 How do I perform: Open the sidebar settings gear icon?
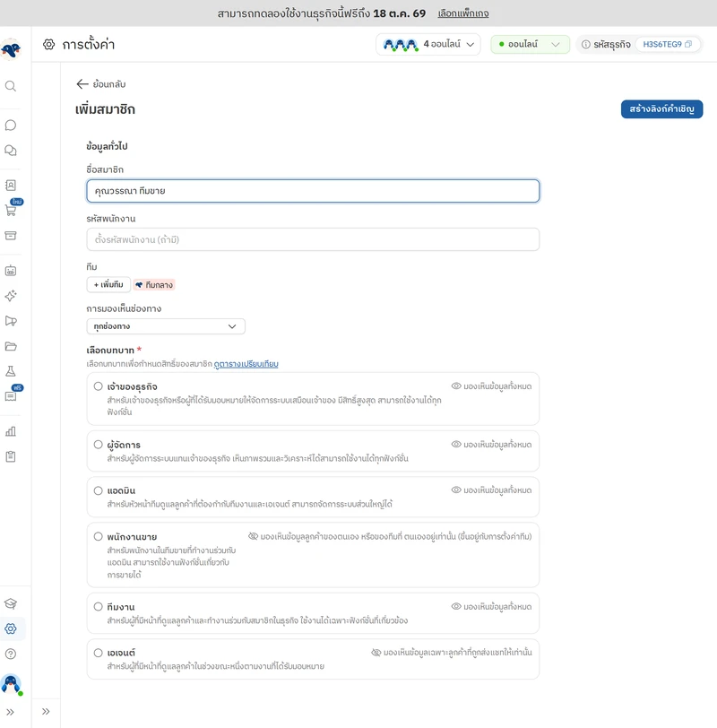(x=11, y=628)
